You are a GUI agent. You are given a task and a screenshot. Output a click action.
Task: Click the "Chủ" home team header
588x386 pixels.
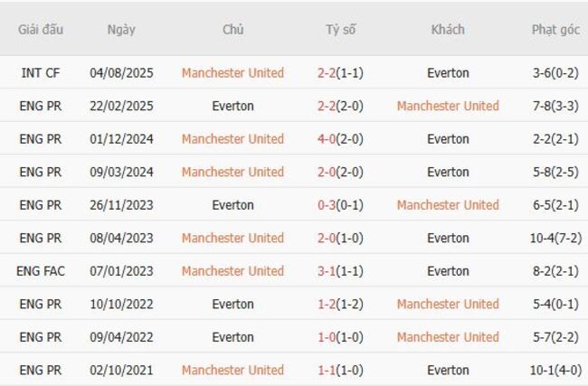click(232, 29)
